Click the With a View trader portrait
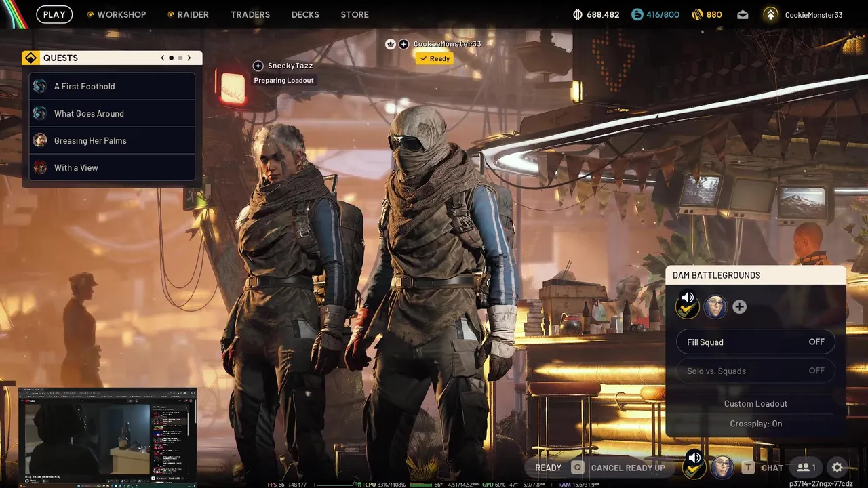868x488 pixels. point(40,167)
